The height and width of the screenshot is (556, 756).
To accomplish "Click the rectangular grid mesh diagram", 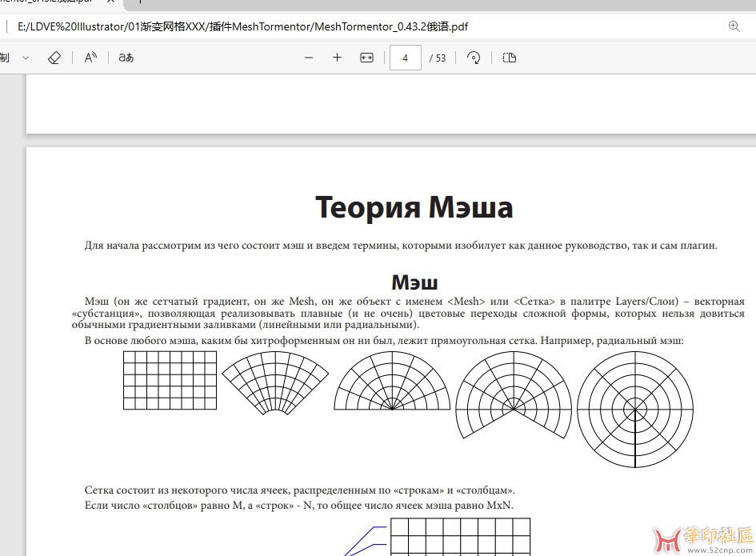I will (170, 380).
